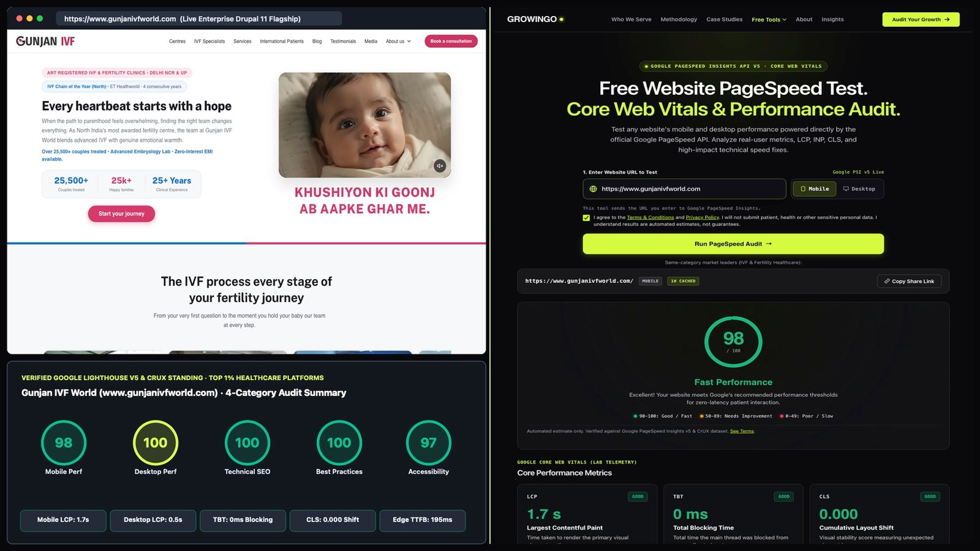Click the Start your journey button
The height and width of the screenshot is (551, 980).
pyautogui.click(x=121, y=214)
